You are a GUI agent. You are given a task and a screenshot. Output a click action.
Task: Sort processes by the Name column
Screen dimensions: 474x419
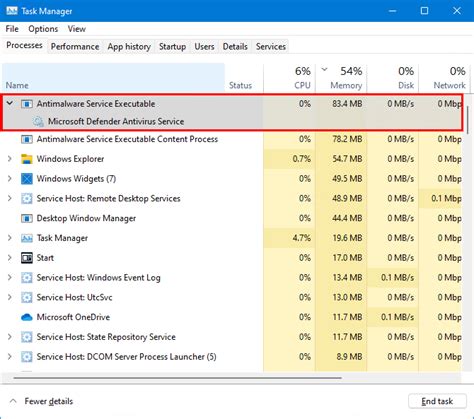click(113, 78)
